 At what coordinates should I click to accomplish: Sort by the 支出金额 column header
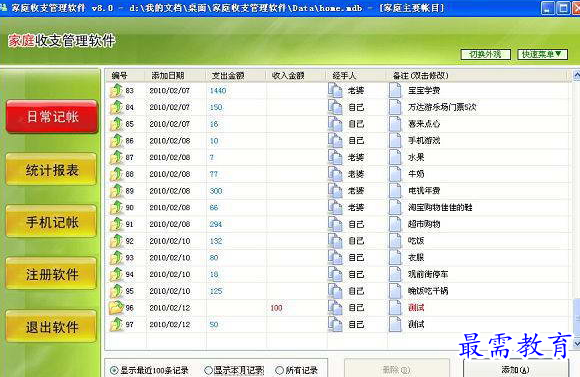click(x=236, y=75)
